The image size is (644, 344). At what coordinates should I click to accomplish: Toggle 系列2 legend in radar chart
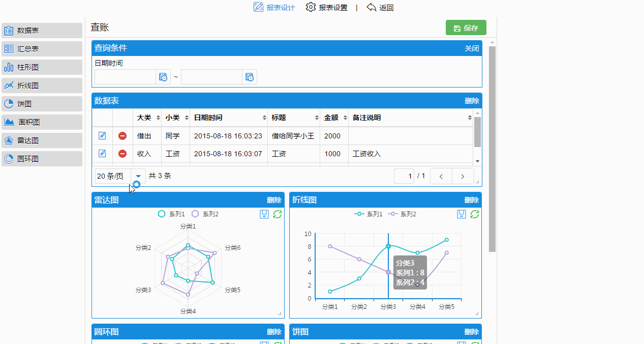coord(205,214)
